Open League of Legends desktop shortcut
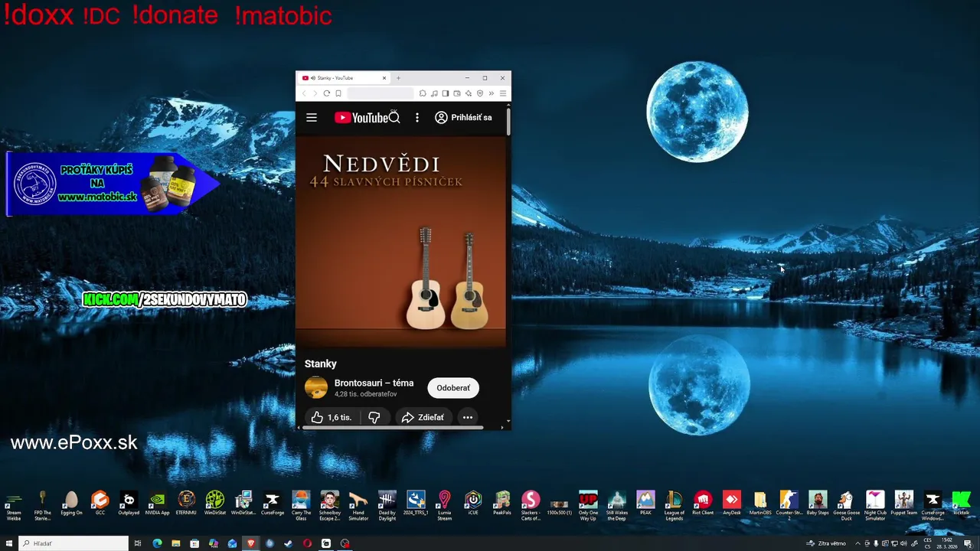The height and width of the screenshot is (551, 980). tap(675, 505)
